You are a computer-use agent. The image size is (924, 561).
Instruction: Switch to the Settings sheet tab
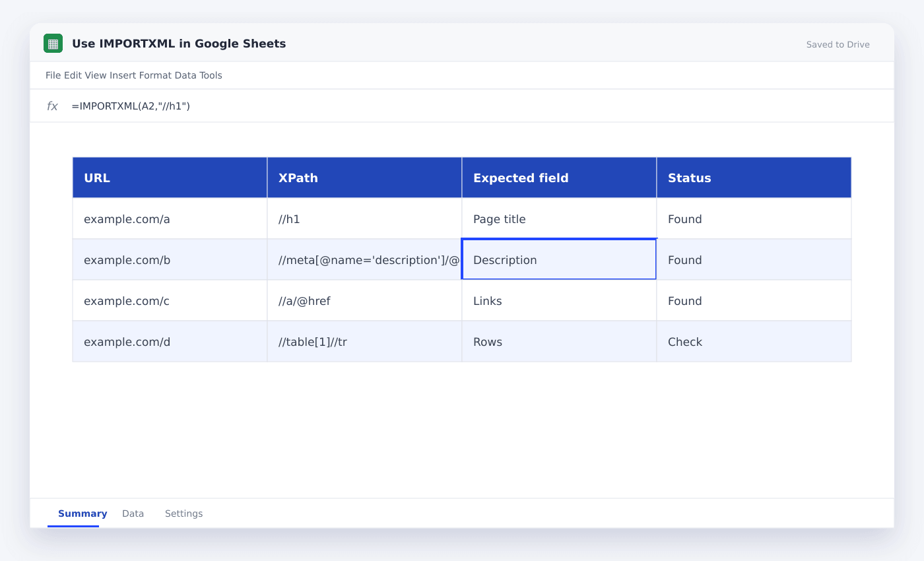(x=183, y=513)
